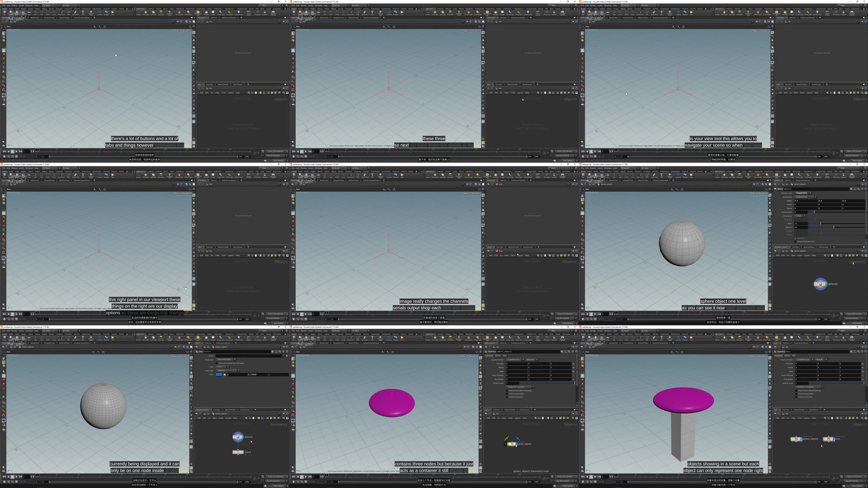Click Camera shelf tool in the box1 frame

tap(717, 338)
